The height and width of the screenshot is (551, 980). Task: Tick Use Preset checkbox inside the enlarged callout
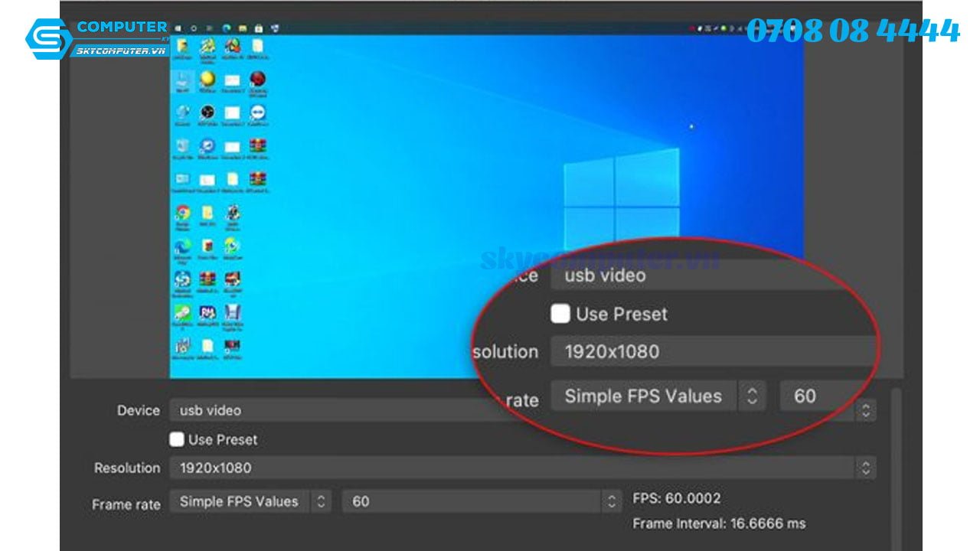click(x=560, y=314)
